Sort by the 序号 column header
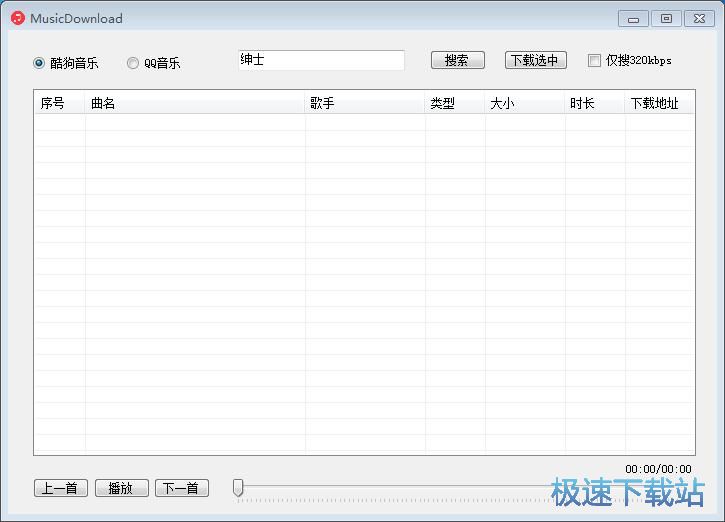This screenshot has width=725, height=522. tap(60, 103)
